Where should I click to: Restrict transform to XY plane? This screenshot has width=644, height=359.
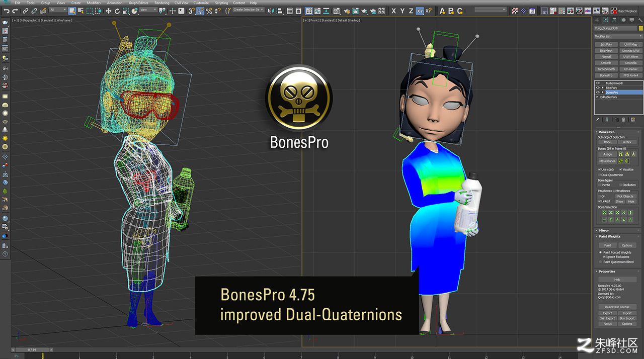tap(420, 11)
